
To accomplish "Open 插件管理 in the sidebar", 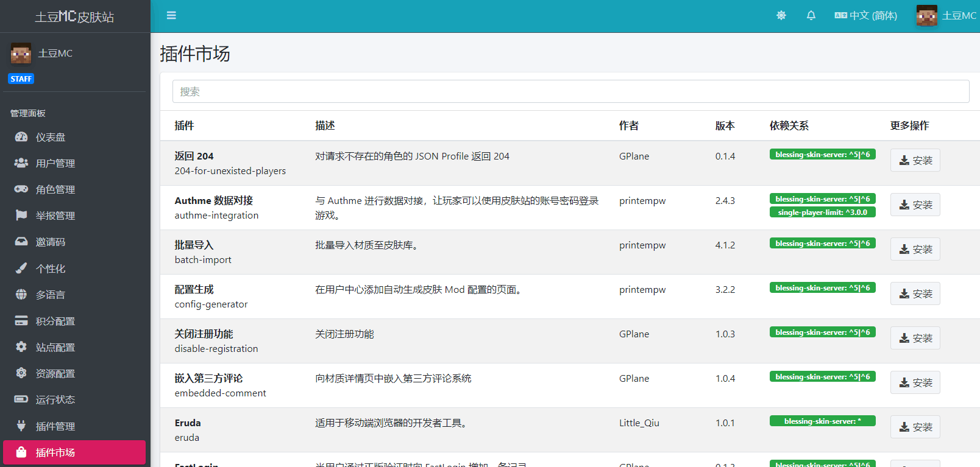I will [74, 426].
